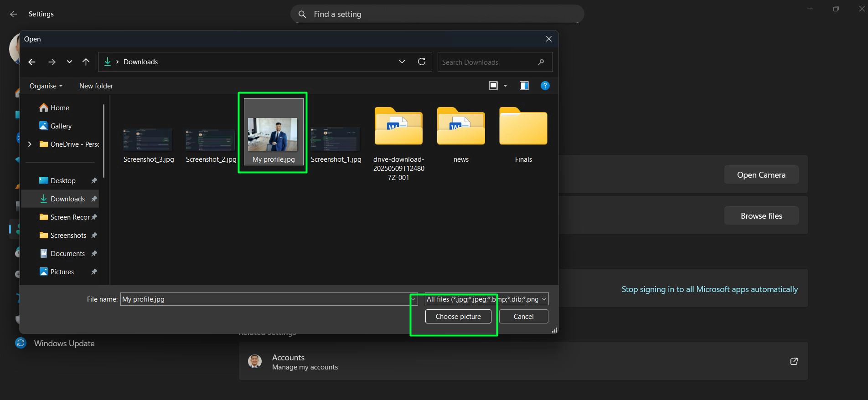Expand the OneDrive tree node
This screenshot has width=868, height=400.
click(x=30, y=144)
